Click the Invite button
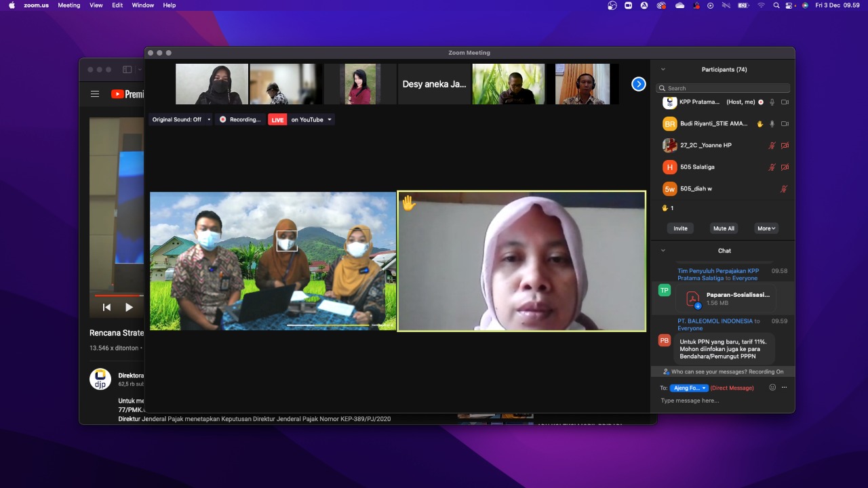The image size is (868, 488). 680,228
